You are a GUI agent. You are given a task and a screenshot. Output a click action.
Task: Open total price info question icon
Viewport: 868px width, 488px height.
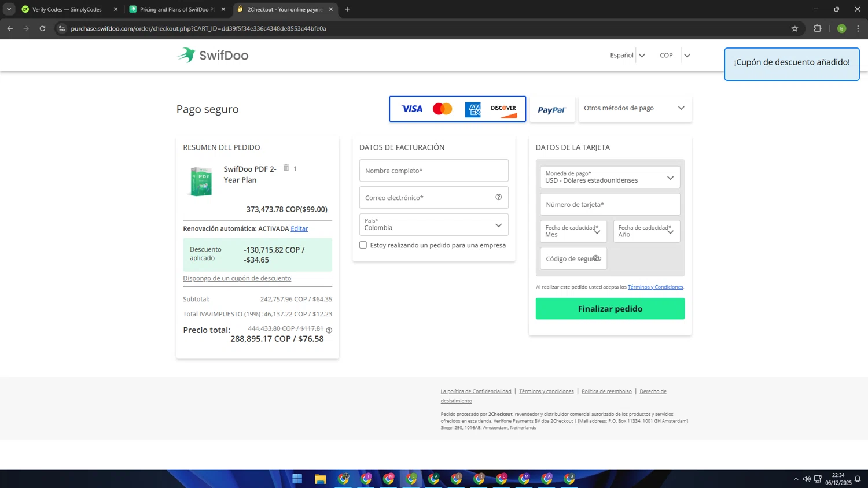click(329, 330)
